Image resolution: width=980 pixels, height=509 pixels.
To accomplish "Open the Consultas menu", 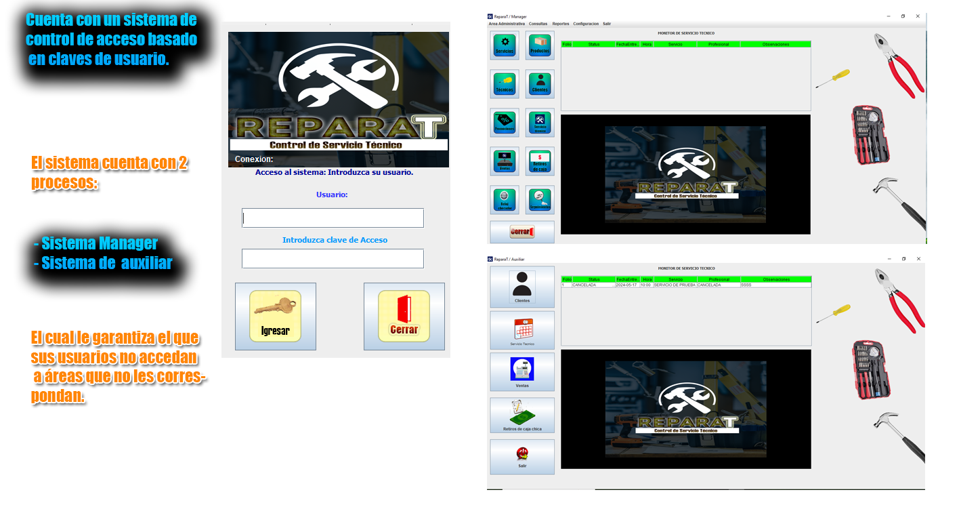I will point(538,24).
